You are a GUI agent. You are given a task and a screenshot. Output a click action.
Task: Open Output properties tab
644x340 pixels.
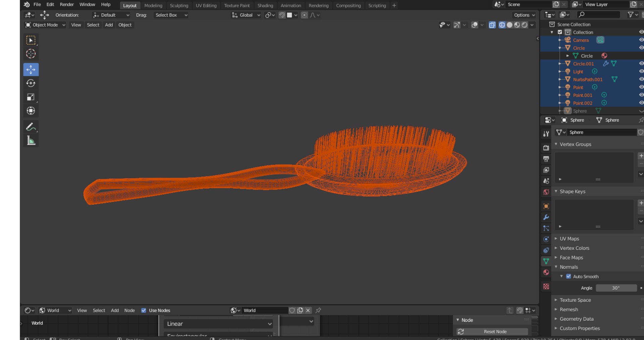[x=546, y=159]
